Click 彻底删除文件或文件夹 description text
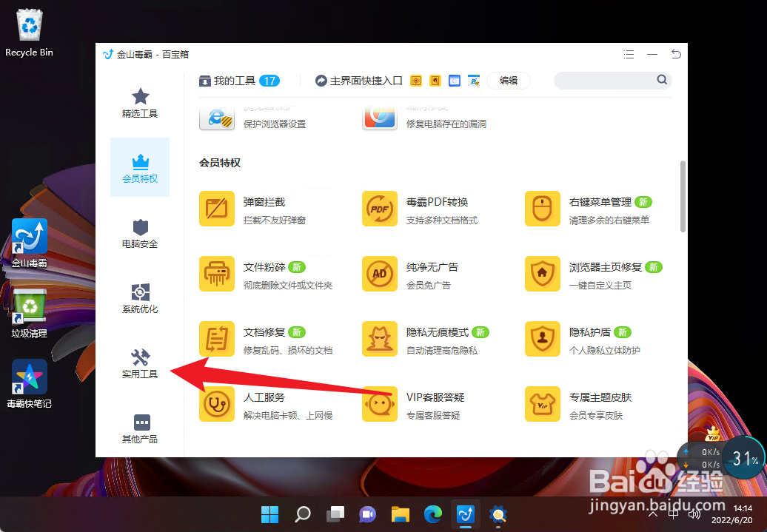Image resolution: width=767 pixels, height=532 pixels. pos(287,285)
